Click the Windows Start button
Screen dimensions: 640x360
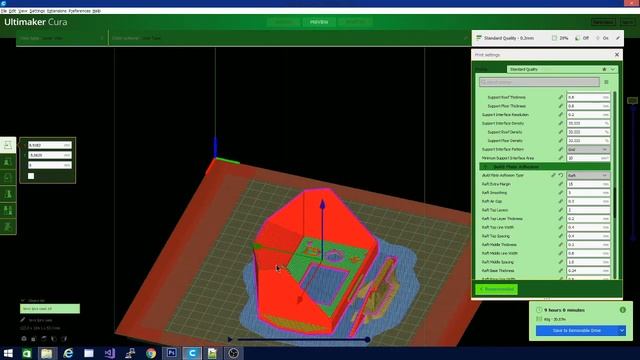(8, 353)
